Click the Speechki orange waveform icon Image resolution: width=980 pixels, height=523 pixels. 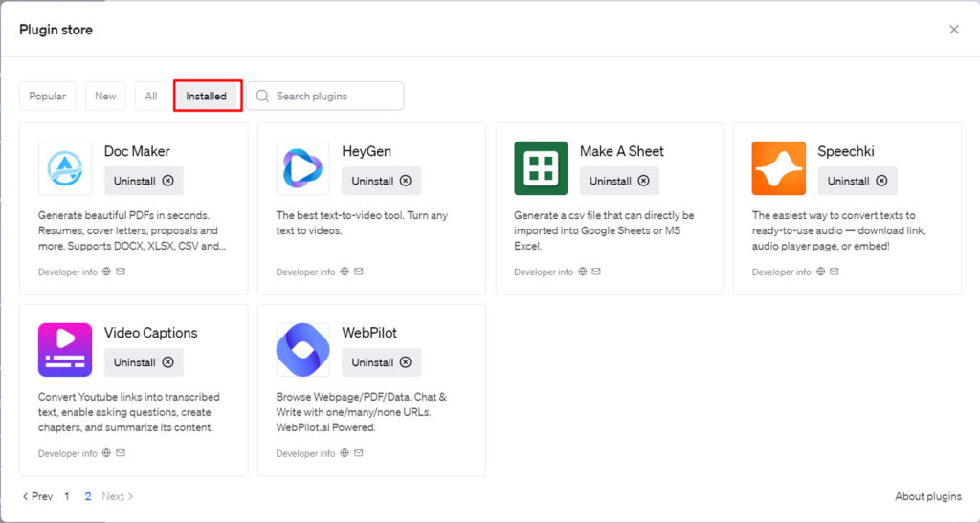point(778,168)
